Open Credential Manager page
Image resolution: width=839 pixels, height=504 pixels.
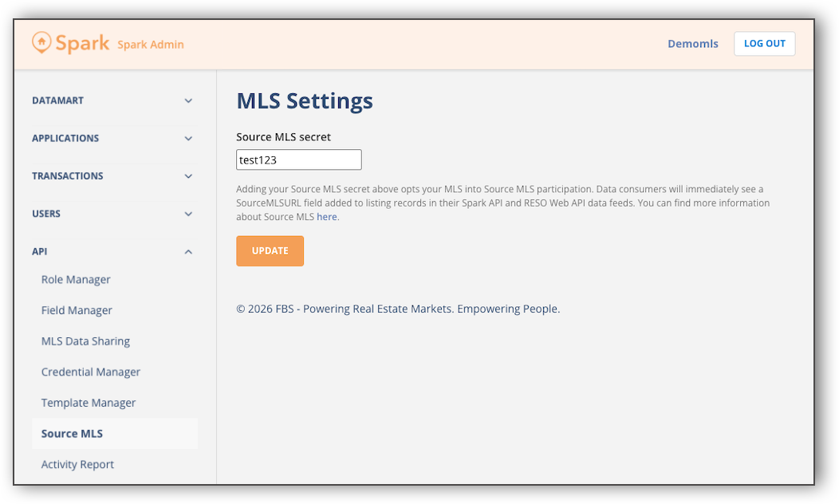[90, 372]
